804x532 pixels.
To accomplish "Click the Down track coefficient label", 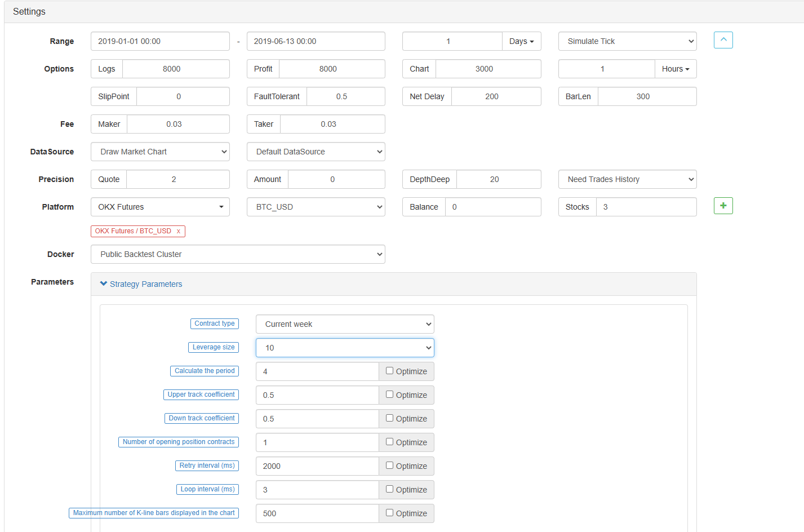I will (x=202, y=418).
